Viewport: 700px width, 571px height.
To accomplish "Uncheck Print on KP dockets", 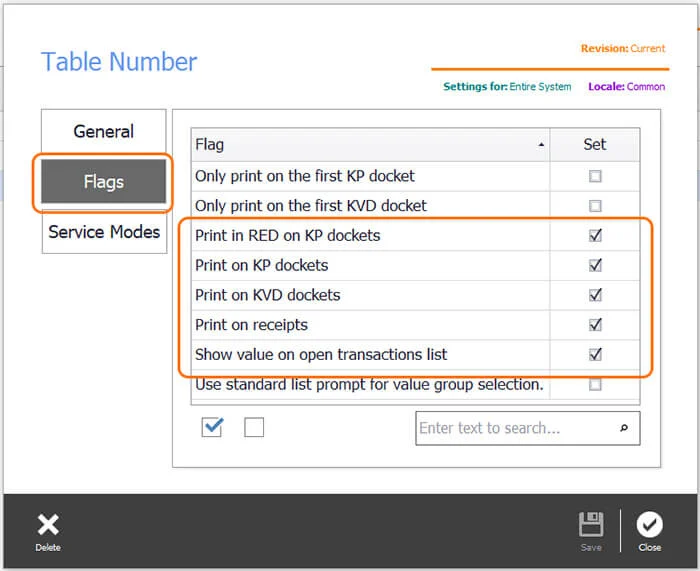I will [595, 265].
